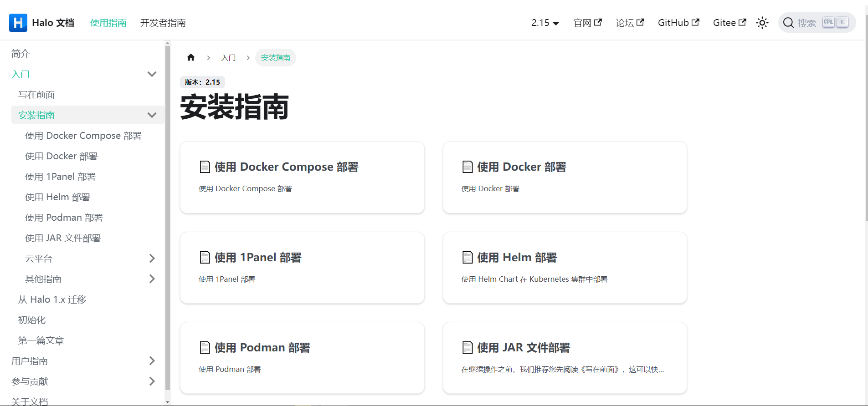Collapse the 入门 sidebar section
Image resolution: width=868 pixels, height=406 pixels.
click(152, 74)
